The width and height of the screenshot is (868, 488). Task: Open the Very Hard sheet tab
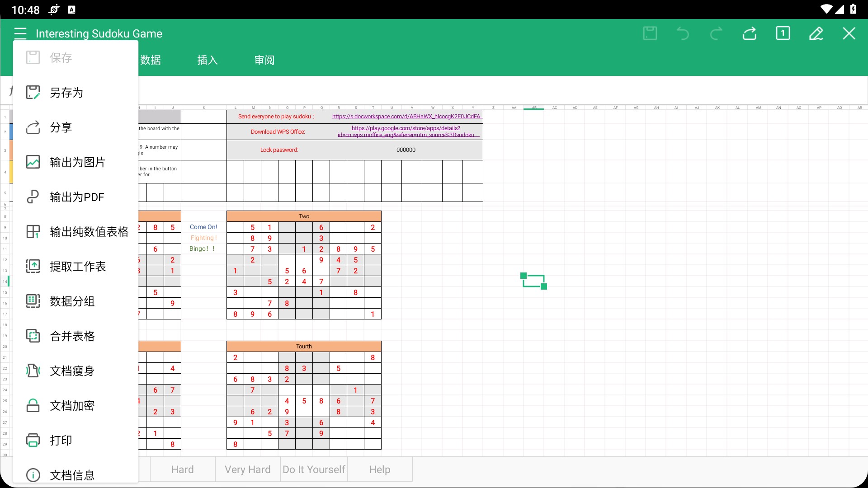tap(248, 469)
